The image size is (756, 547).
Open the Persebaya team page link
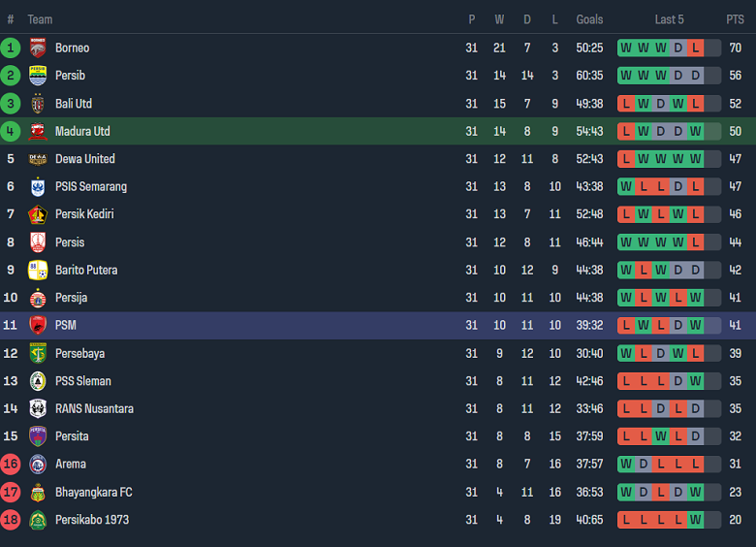(79, 354)
